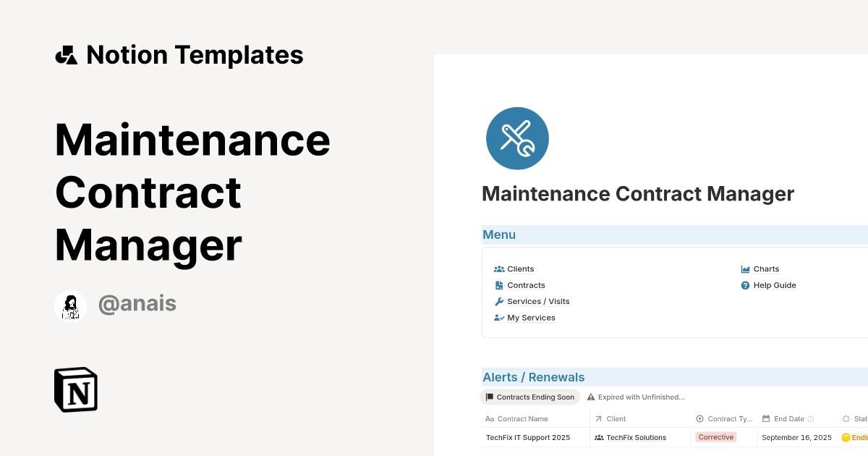Screen dimensions: 868x456
Task: Switch to the Contracts Ending Soon view
Action: pos(530,397)
